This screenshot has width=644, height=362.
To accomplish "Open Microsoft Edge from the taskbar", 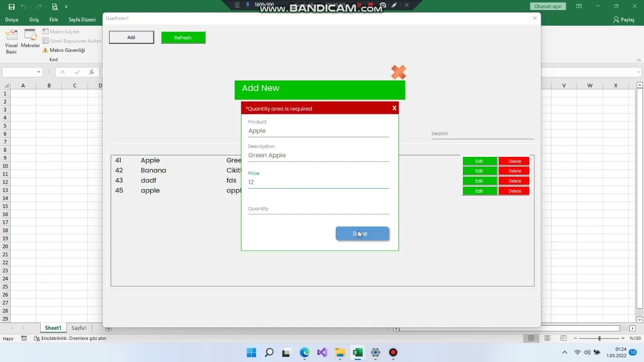I will 304,352.
